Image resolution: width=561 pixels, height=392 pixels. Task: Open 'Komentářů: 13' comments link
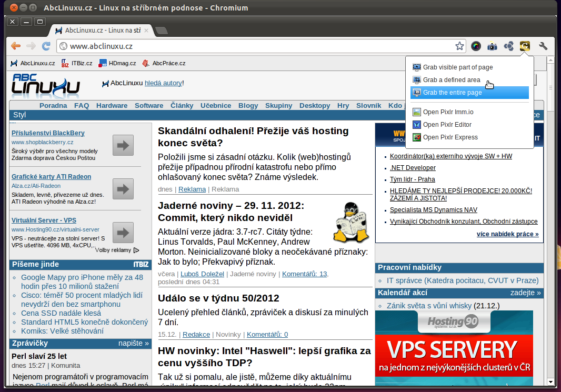pos(305,274)
